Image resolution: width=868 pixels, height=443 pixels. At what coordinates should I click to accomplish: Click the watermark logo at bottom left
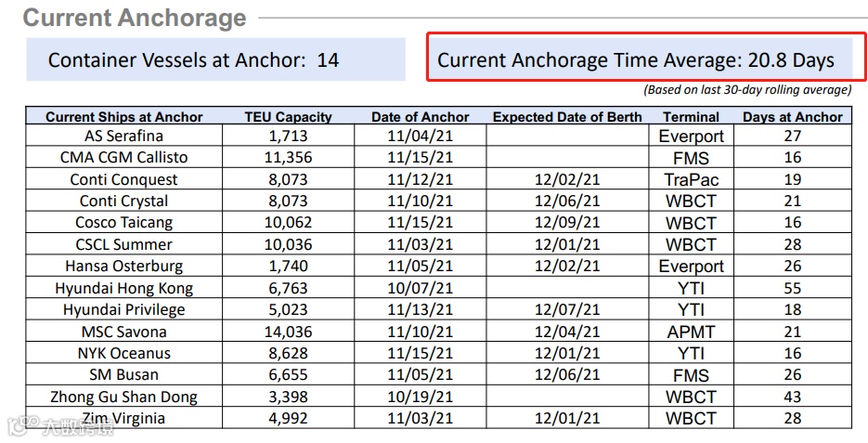click(17, 426)
